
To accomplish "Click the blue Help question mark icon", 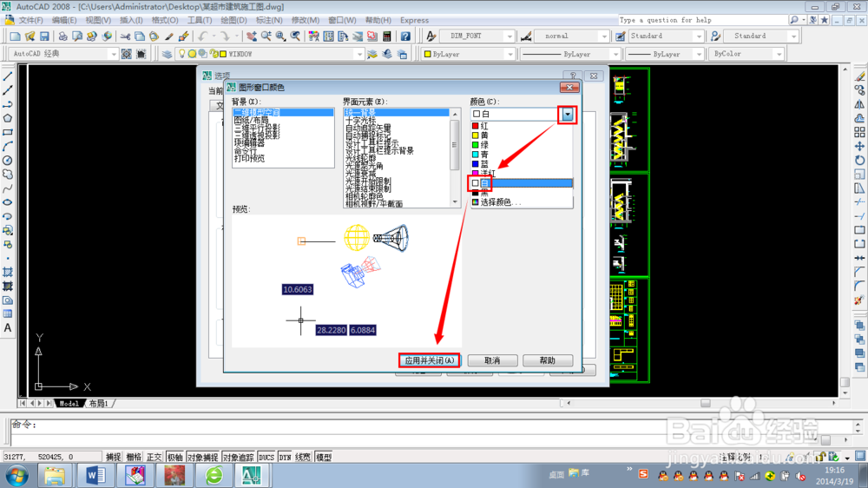I will click(405, 36).
